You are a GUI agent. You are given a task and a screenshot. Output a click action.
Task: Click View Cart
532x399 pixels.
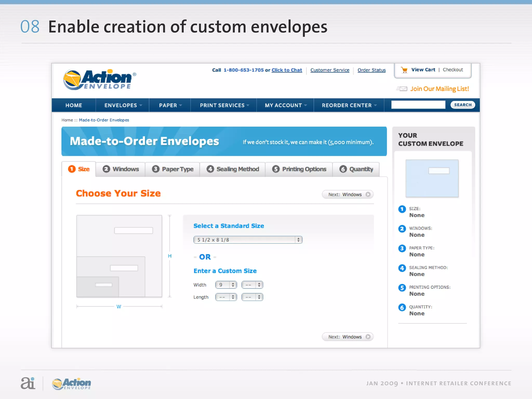pos(423,70)
